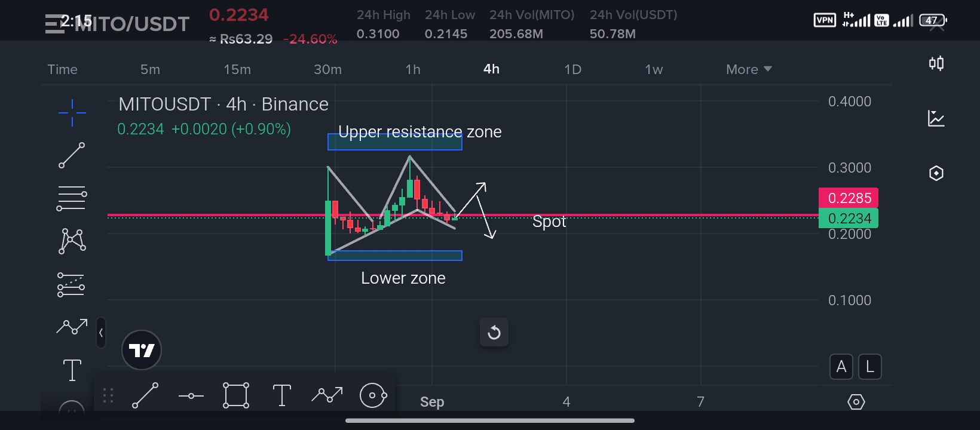Expand the More timeframes dropdown
Screen dimensions: 980x430
pyautogui.click(x=749, y=69)
